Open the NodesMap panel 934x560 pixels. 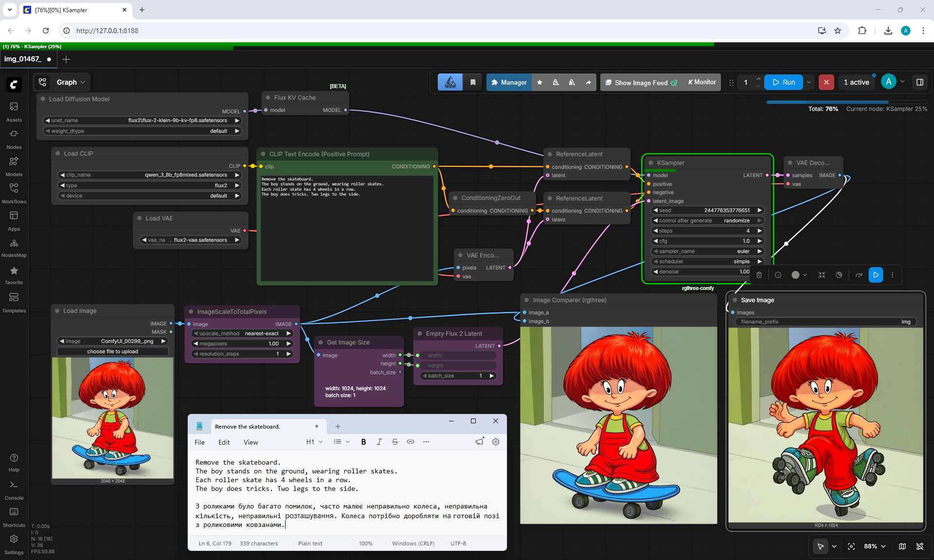(x=14, y=248)
